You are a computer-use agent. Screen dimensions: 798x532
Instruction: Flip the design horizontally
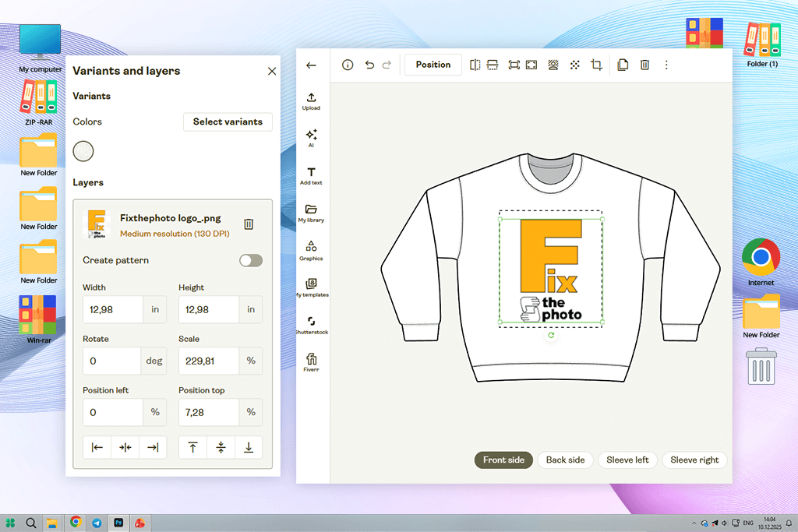[x=475, y=65]
